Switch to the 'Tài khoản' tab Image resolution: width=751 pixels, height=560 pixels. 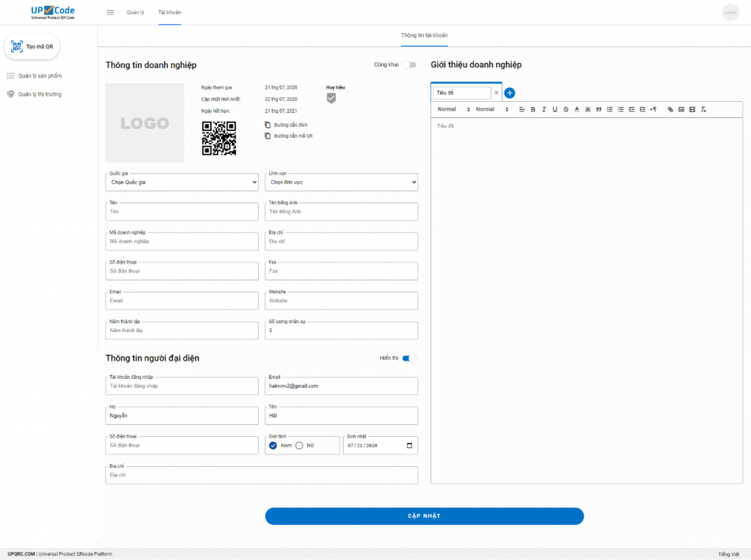(x=169, y=12)
